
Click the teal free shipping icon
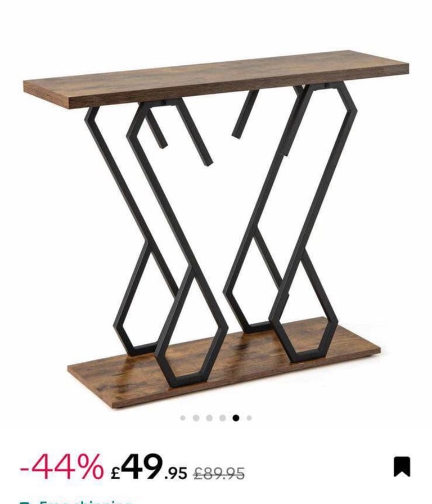(23, 502)
